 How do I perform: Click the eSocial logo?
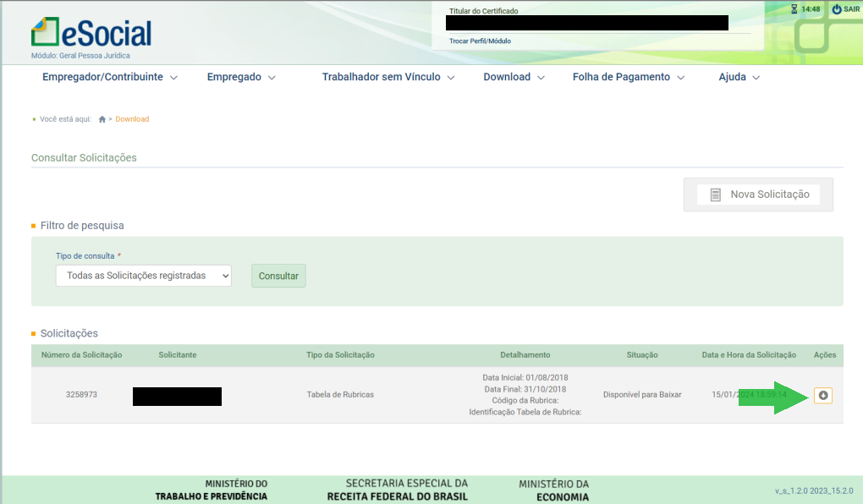[91, 33]
